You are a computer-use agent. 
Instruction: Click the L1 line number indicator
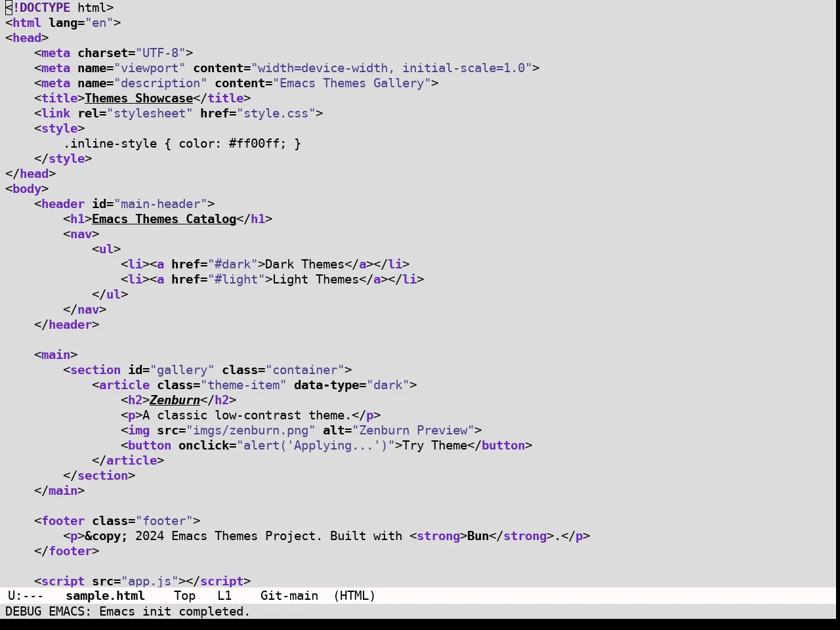pos(224,596)
